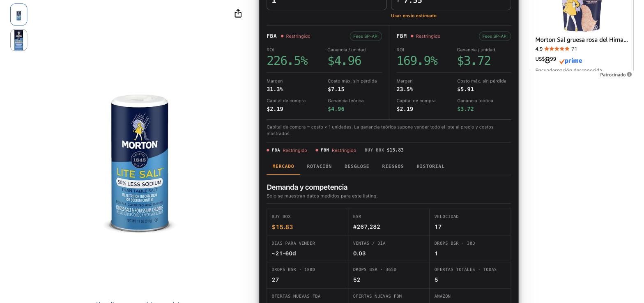
Task: Click the star rating of the sponsored Morton salt
Action: click(557, 49)
